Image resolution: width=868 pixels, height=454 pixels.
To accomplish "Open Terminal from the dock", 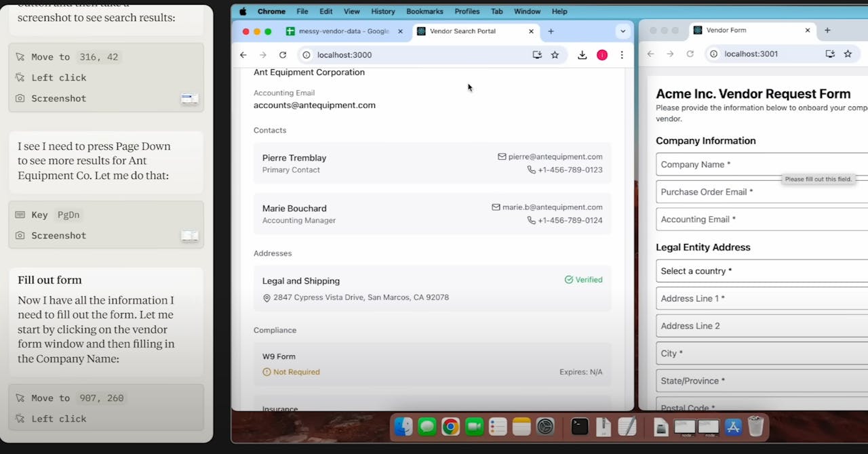I will point(580,426).
